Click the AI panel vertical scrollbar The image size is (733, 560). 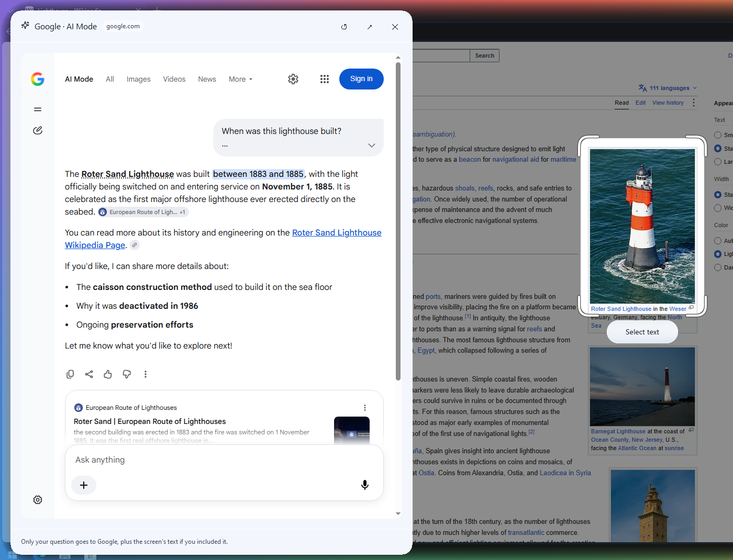(x=398, y=221)
